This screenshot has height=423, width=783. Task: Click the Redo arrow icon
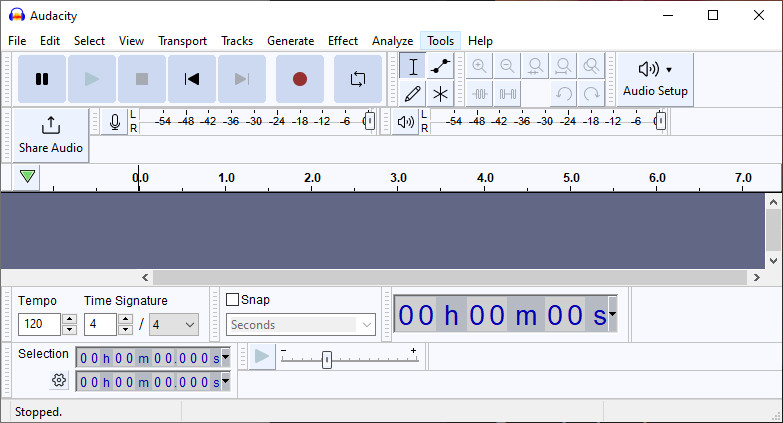pos(591,94)
